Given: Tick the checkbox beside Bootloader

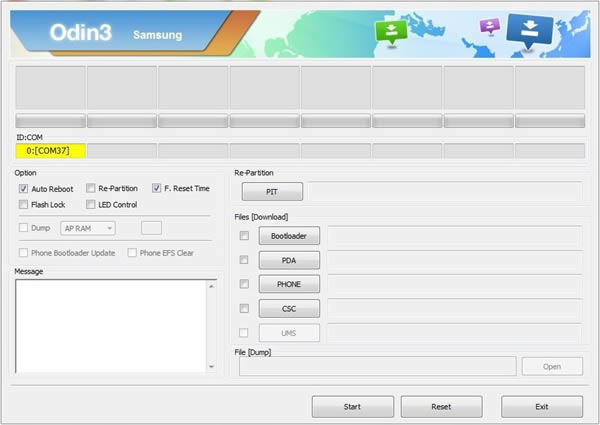Looking at the screenshot, I should (x=244, y=236).
